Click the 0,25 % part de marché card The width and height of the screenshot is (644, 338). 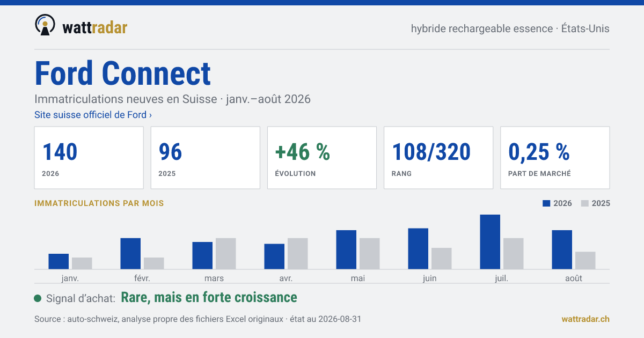tap(555, 158)
